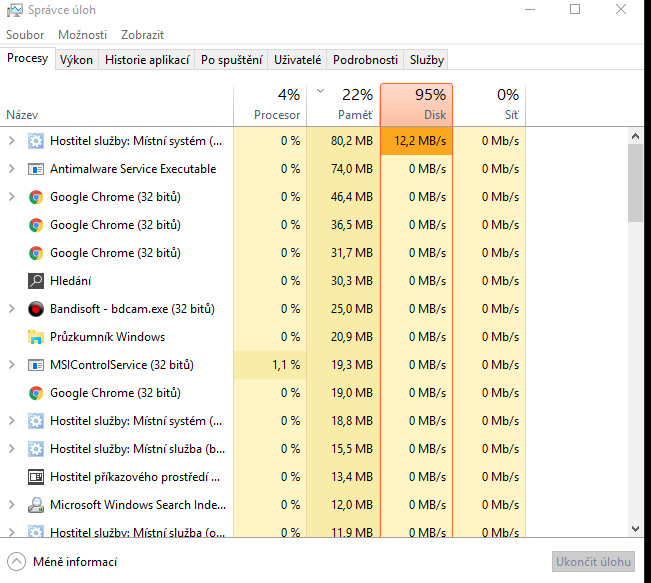
Task: Expand the MSIControlService process group
Action: [x=12, y=365]
